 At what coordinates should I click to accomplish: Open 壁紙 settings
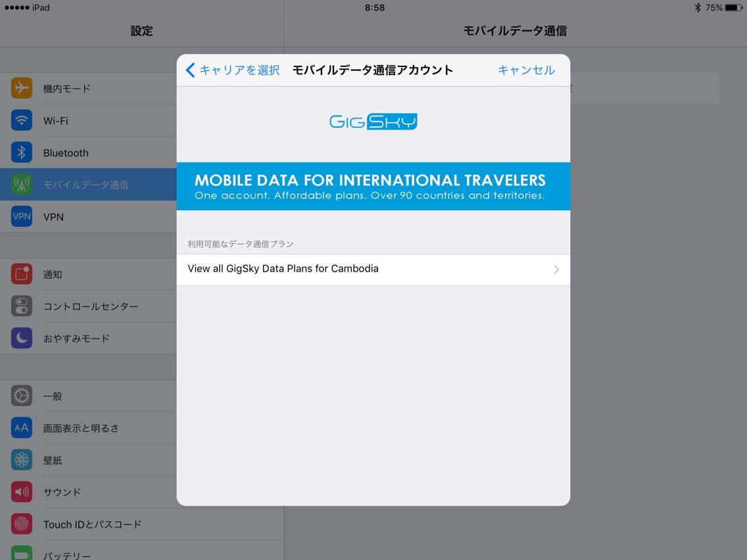[x=88, y=460]
